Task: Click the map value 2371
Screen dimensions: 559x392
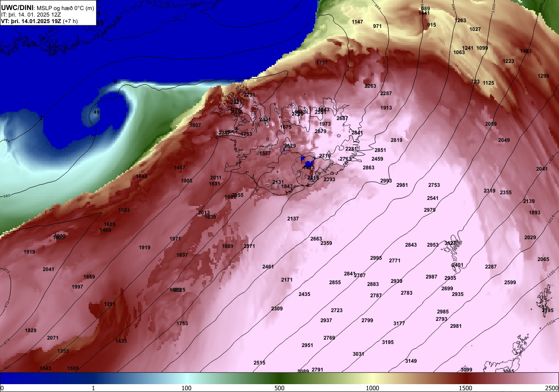Action: click(x=249, y=246)
